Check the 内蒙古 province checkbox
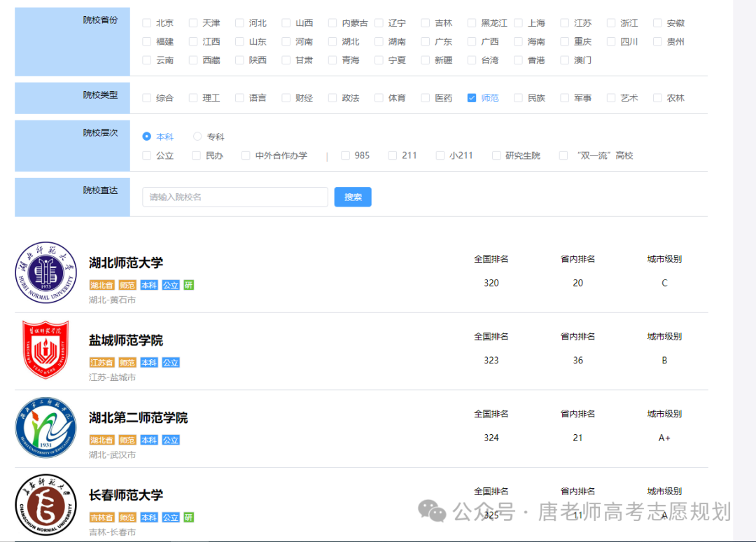 click(332, 22)
